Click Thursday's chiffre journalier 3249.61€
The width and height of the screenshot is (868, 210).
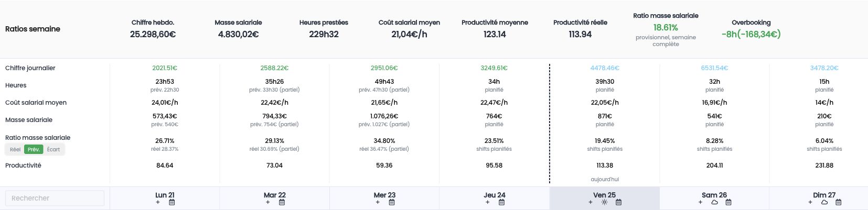coord(494,68)
